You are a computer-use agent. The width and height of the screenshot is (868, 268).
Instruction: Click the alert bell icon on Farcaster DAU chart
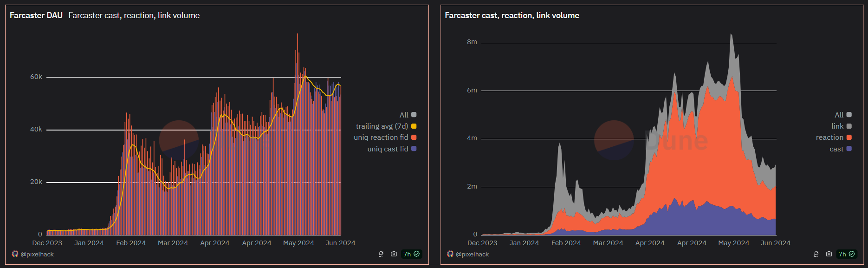(381, 254)
